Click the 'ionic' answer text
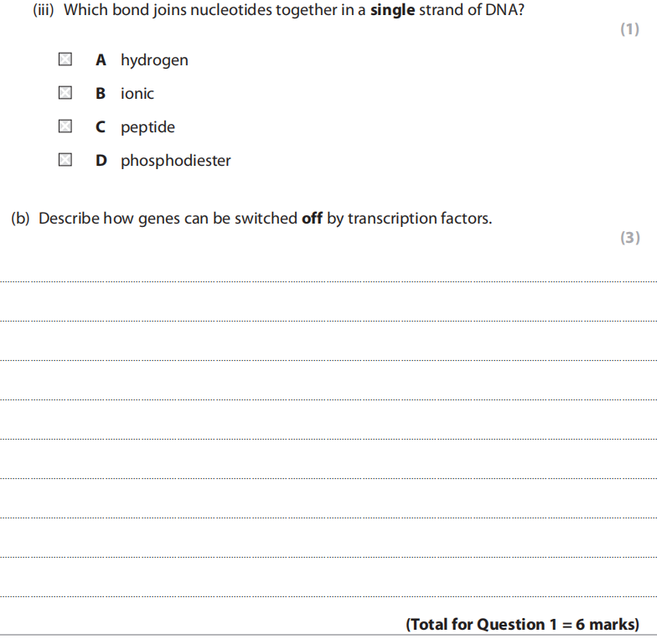Image resolution: width=657 pixels, height=644 pixels. [x=137, y=94]
